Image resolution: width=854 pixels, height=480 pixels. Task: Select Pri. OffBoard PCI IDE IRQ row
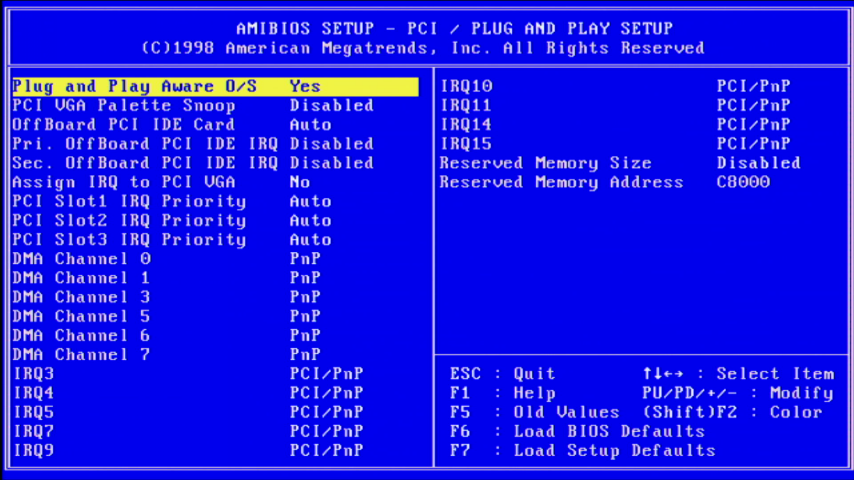tap(145, 144)
